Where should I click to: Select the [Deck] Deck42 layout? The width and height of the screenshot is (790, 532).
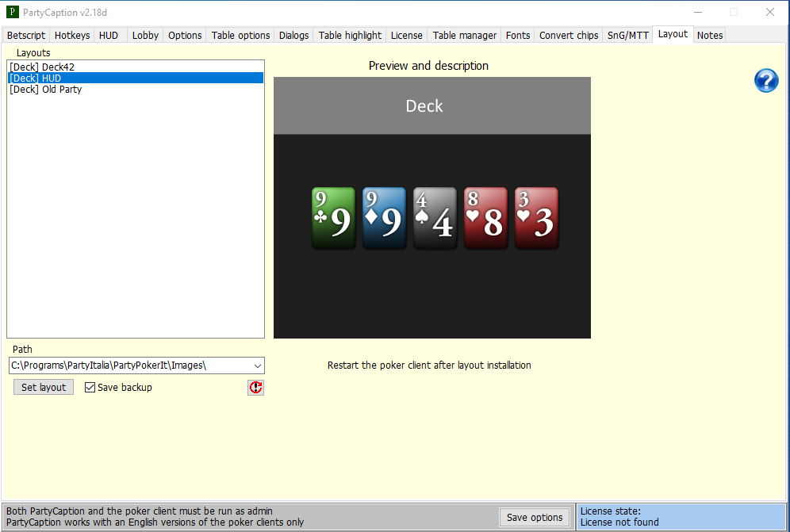pos(136,67)
